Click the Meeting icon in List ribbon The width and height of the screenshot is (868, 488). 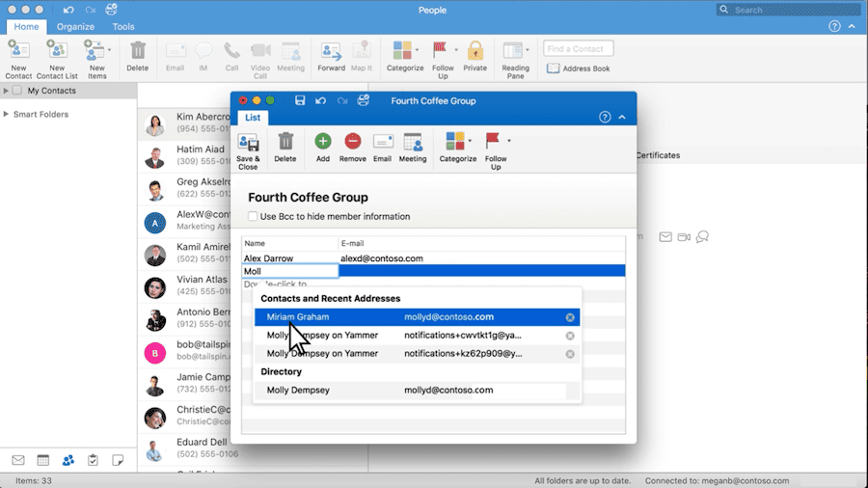(413, 142)
